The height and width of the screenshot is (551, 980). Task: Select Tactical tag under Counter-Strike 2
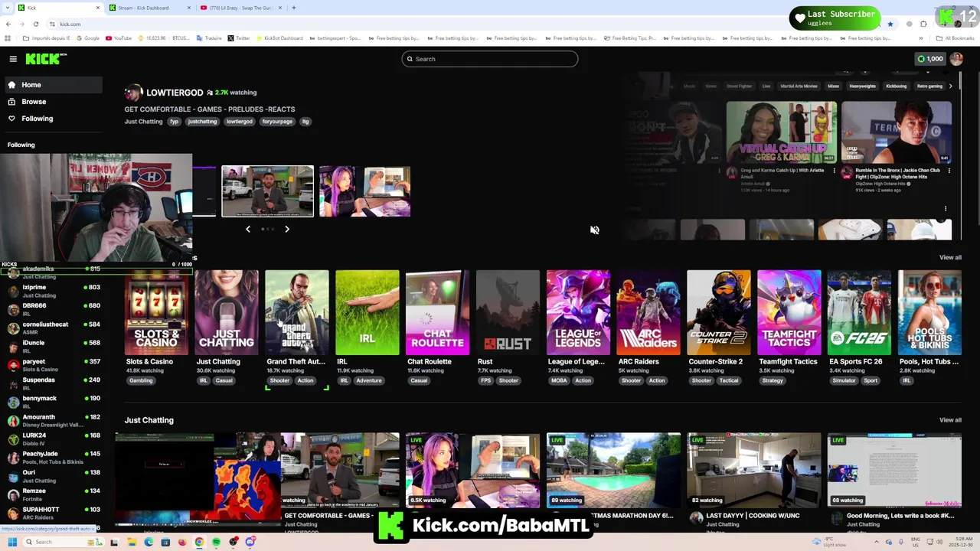coord(729,380)
